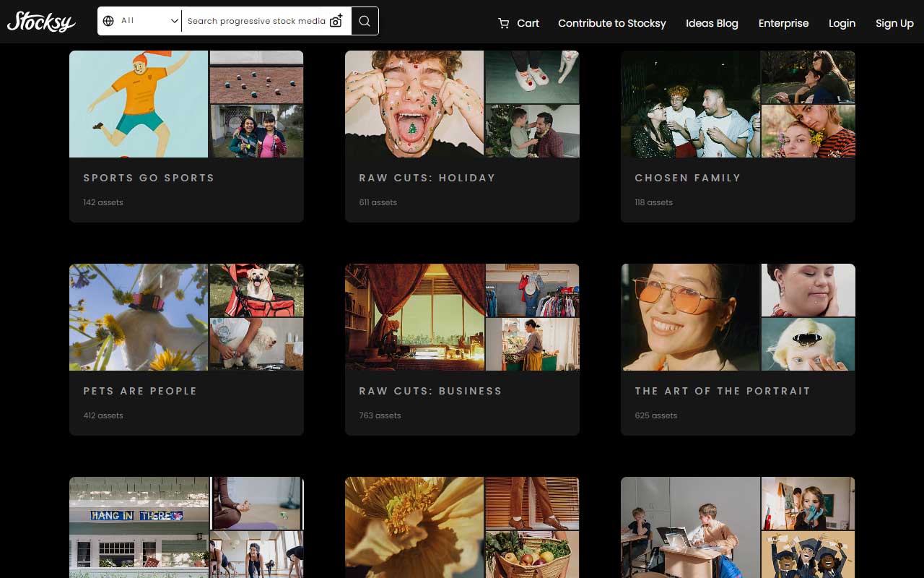924x578 pixels.
Task: Click the Login link
Action: (842, 23)
